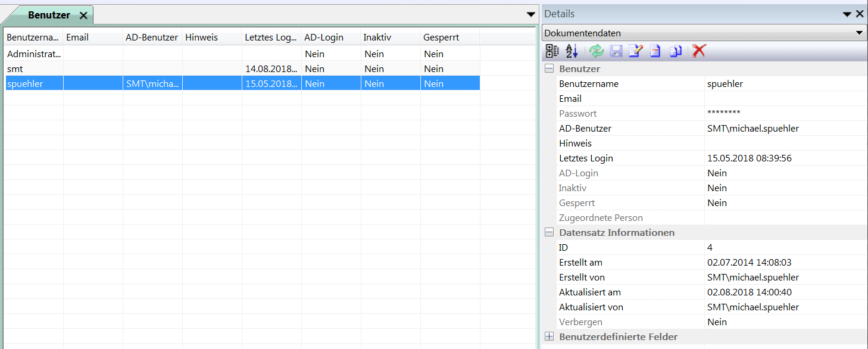Open the tab list dropdown arrow
Screen dimensions: 868x349
coord(531,14)
